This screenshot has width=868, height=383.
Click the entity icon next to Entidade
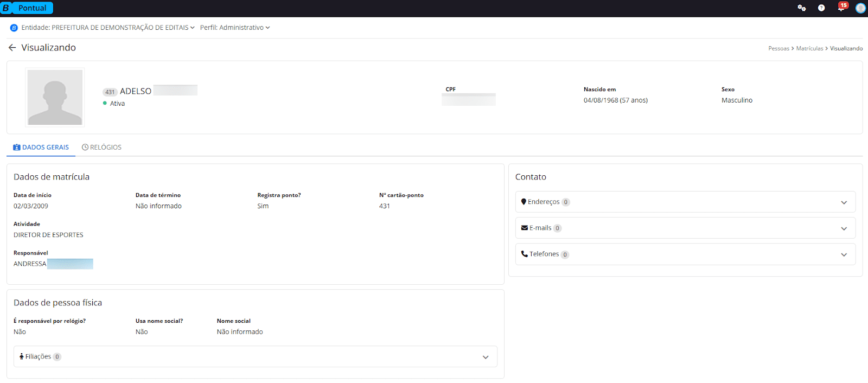click(14, 28)
